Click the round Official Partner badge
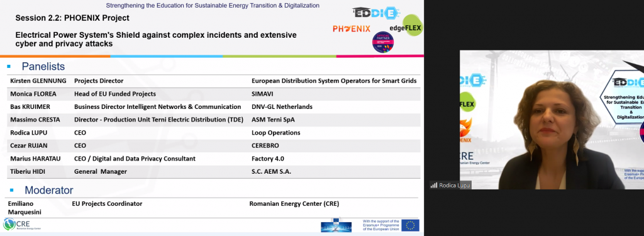 pos(383,42)
